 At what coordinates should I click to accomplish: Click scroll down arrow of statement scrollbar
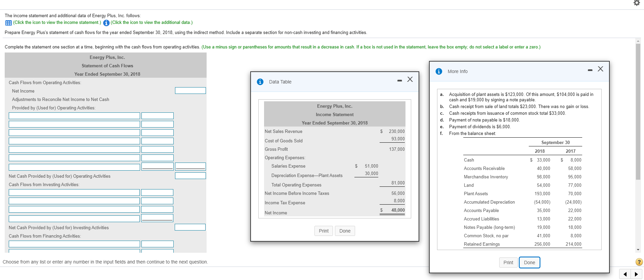pyautogui.click(x=638, y=250)
